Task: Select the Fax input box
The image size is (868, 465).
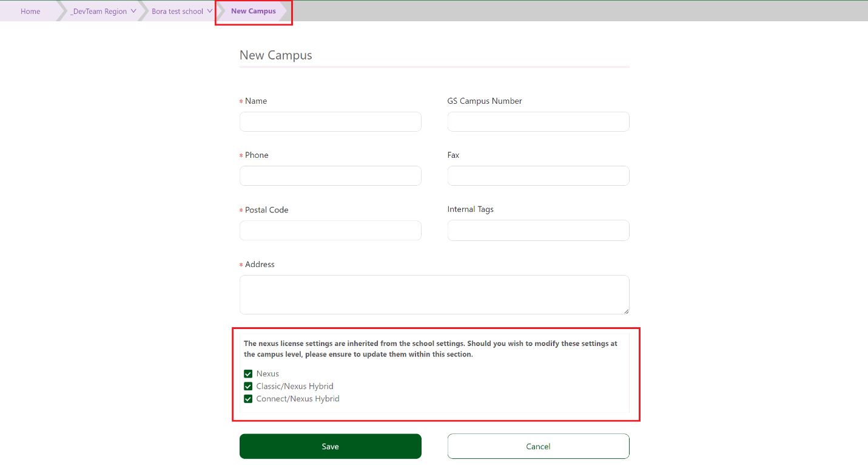Action: click(539, 175)
